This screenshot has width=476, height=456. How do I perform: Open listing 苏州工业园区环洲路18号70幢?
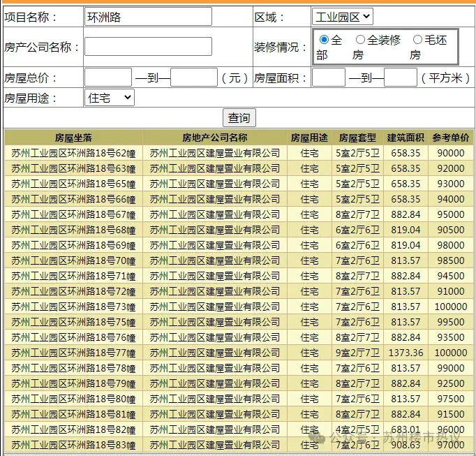(x=73, y=260)
